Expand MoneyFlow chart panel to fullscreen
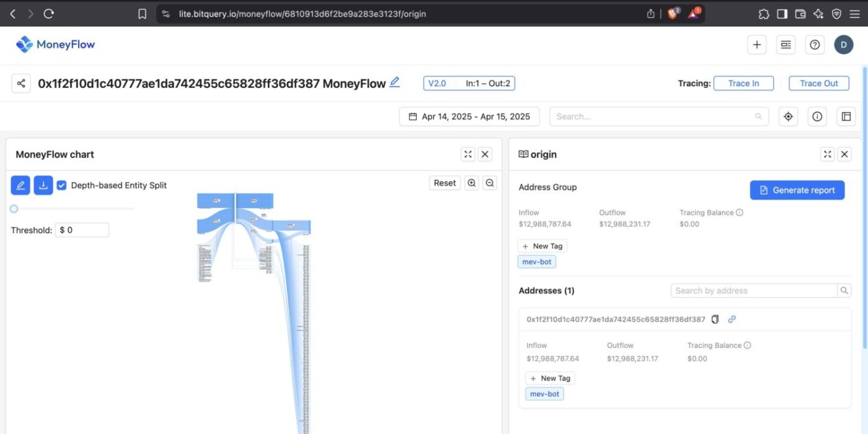Viewport: 868px width, 434px height. click(x=468, y=154)
